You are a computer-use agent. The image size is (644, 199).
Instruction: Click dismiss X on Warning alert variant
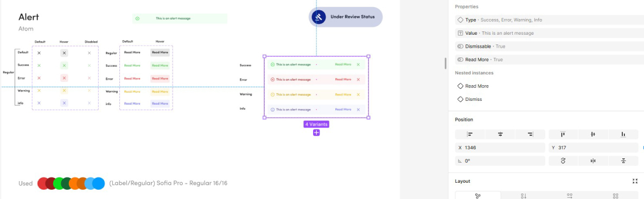(x=358, y=94)
